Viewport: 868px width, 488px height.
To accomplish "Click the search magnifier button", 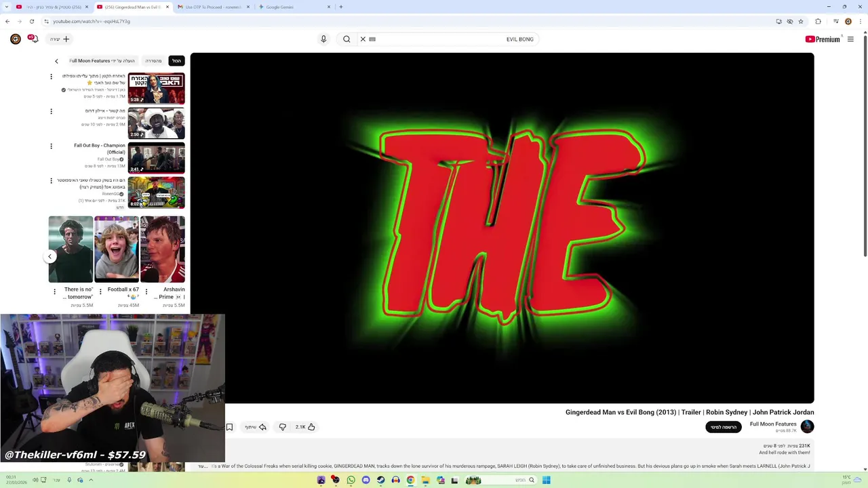I will 347,39.
